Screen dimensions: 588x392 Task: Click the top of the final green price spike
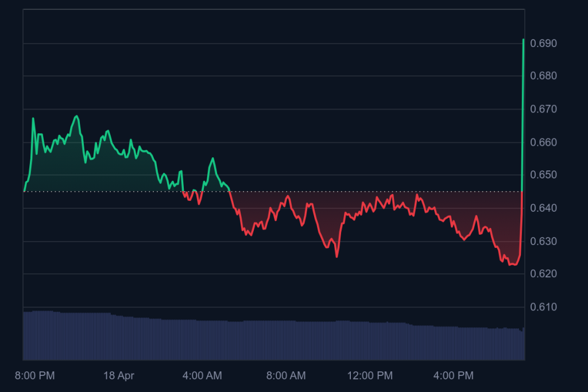[523, 40]
